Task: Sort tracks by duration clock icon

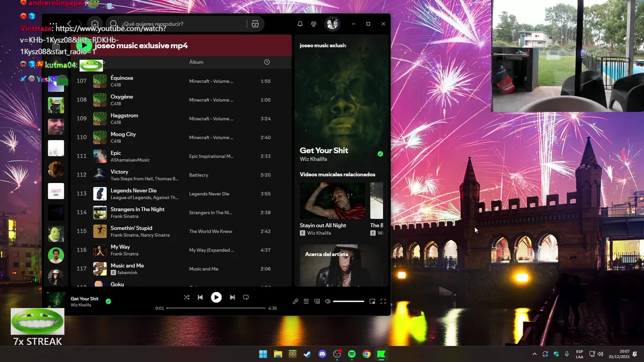Action: pos(267,62)
